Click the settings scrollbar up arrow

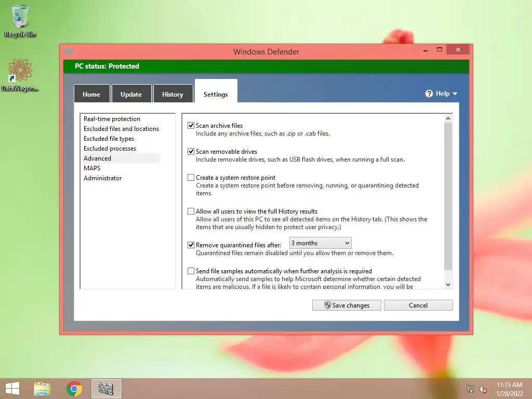(x=448, y=118)
